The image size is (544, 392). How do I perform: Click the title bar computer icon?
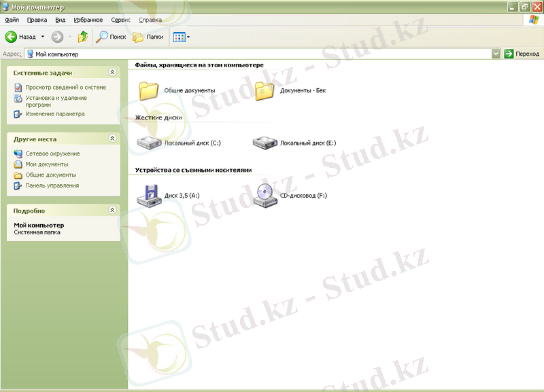tap(5, 7)
